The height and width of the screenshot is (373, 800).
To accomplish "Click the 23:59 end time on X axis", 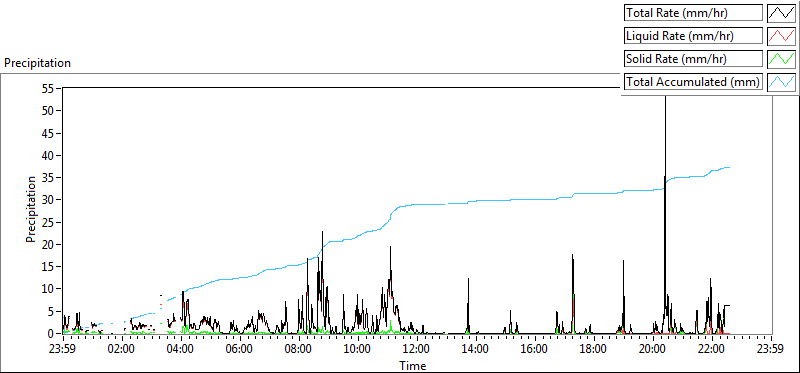I will [771, 350].
